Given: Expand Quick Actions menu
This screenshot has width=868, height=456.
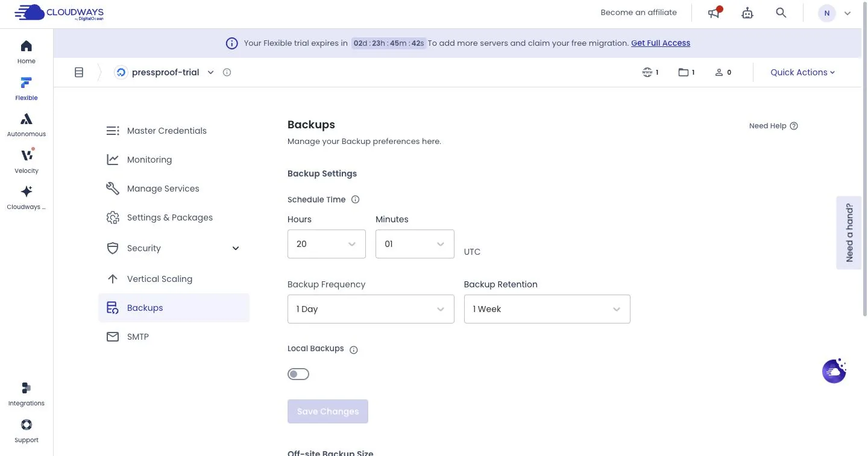Looking at the screenshot, I should point(803,72).
